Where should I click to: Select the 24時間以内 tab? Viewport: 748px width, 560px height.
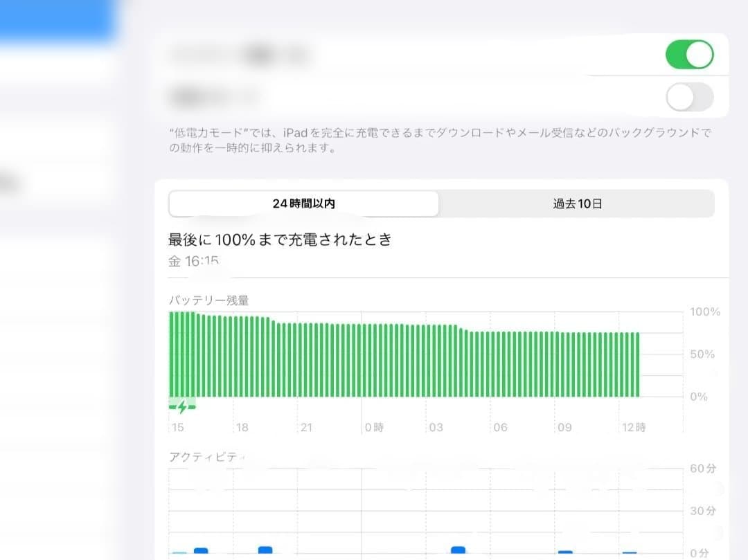pos(303,203)
